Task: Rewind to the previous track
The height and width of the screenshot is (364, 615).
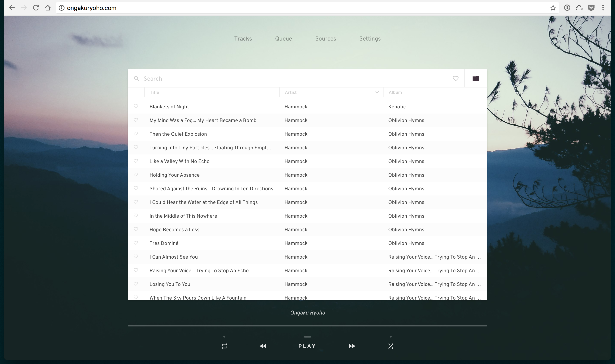Action: [x=263, y=346]
